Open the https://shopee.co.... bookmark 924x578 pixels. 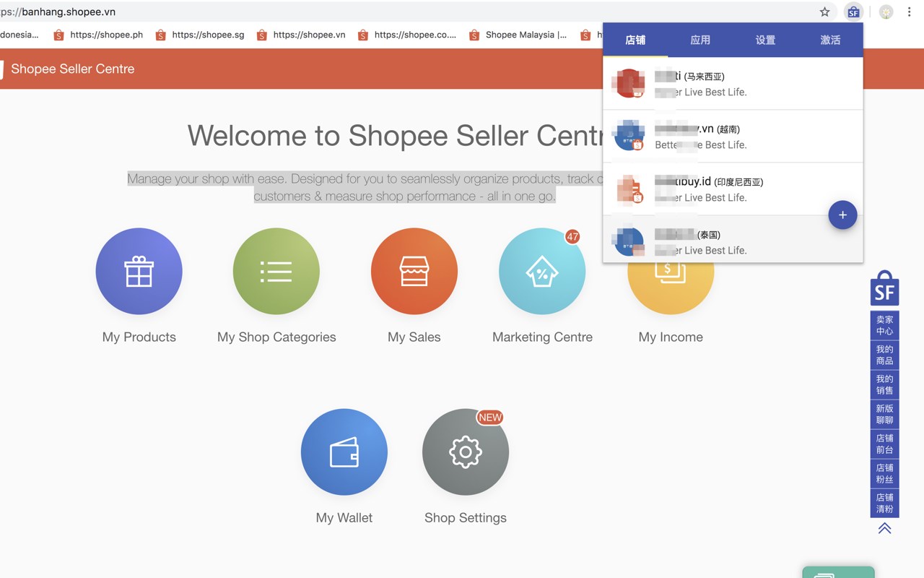[x=407, y=35]
